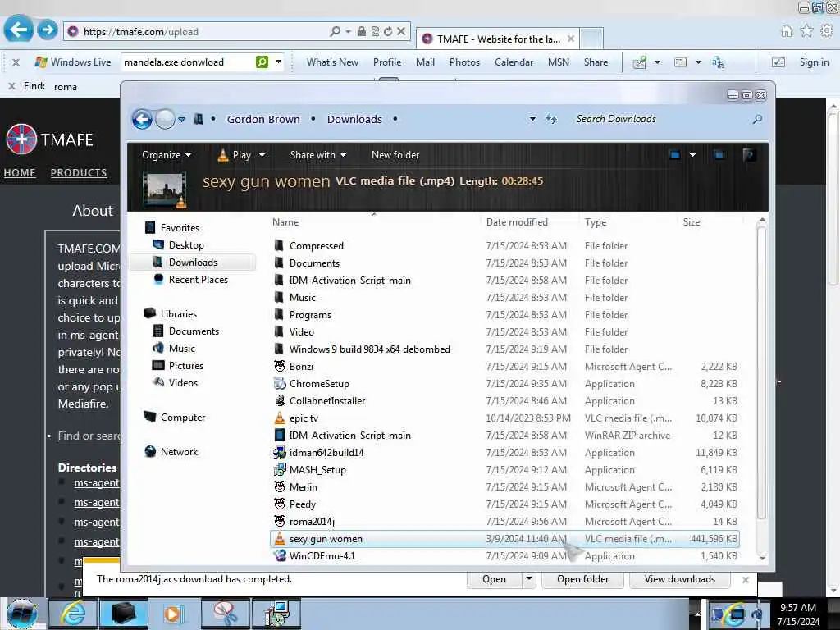840x630 pixels.
Task: Click the browser back arrow button
Action: tap(19, 30)
